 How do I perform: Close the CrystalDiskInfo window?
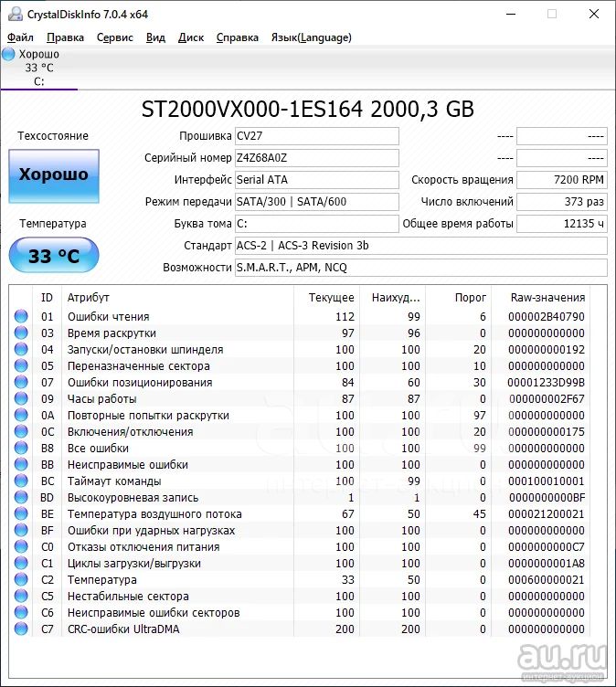click(x=594, y=14)
